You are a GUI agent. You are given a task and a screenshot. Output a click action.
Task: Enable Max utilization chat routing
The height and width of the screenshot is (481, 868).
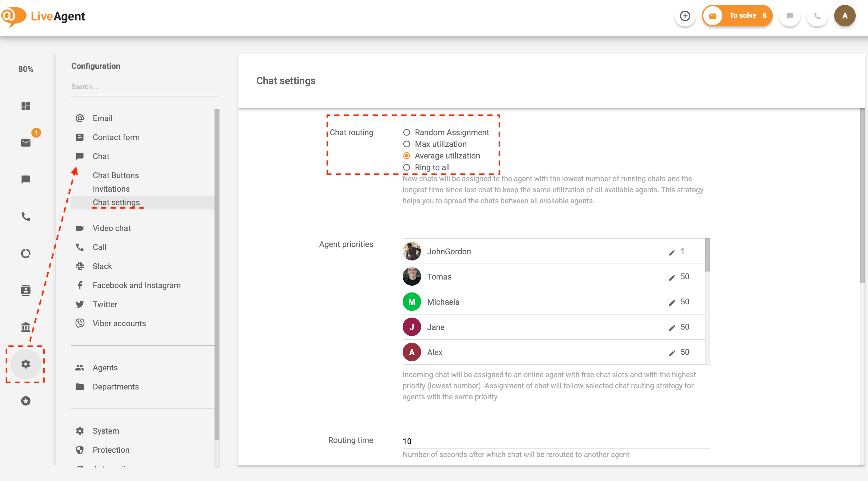pyautogui.click(x=406, y=144)
